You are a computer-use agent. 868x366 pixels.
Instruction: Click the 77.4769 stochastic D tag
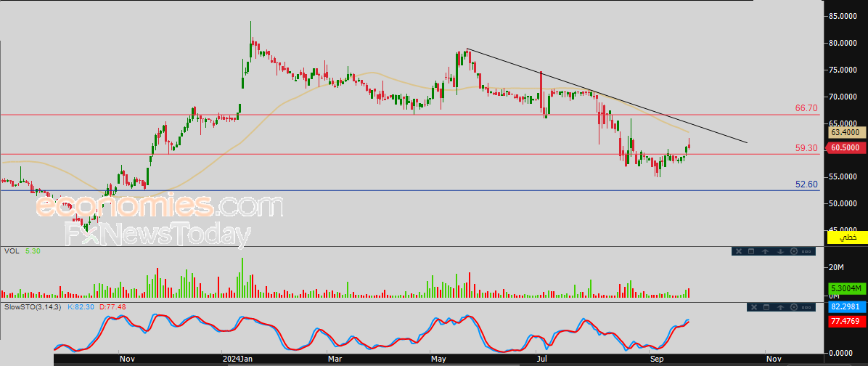(x=846, y=320)
